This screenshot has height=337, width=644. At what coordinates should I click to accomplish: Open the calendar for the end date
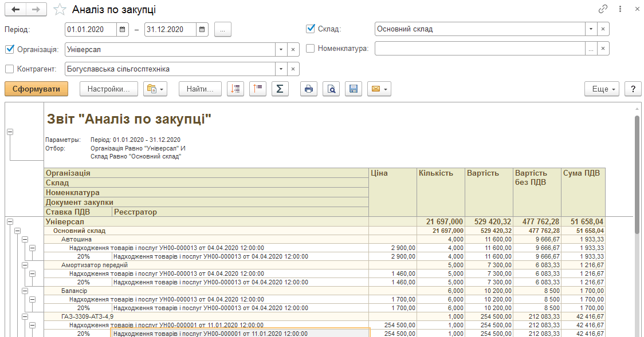pos(202,30)
